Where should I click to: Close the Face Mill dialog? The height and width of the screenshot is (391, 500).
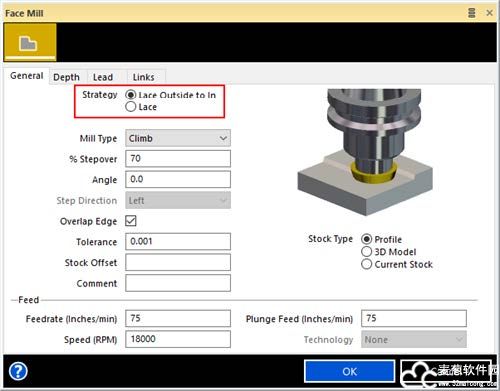coord(489,13)
